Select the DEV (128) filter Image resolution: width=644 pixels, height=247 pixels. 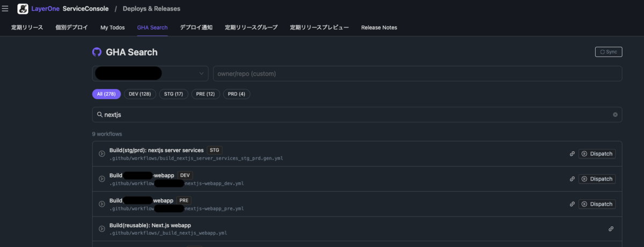click(140, 94)
